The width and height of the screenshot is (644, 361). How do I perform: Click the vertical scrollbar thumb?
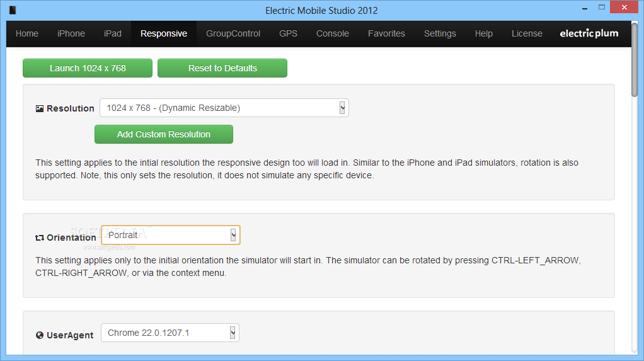tap(635, 60)
